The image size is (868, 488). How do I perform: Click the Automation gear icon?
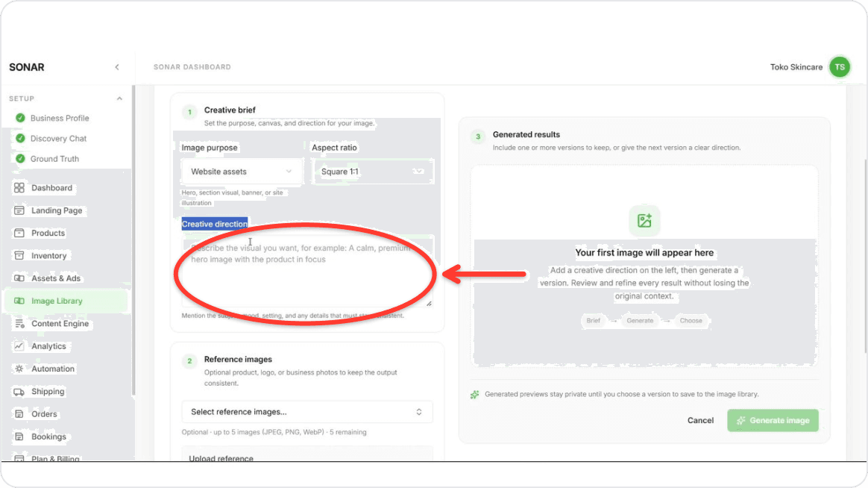pyautogui.click(x=19, y=369)
